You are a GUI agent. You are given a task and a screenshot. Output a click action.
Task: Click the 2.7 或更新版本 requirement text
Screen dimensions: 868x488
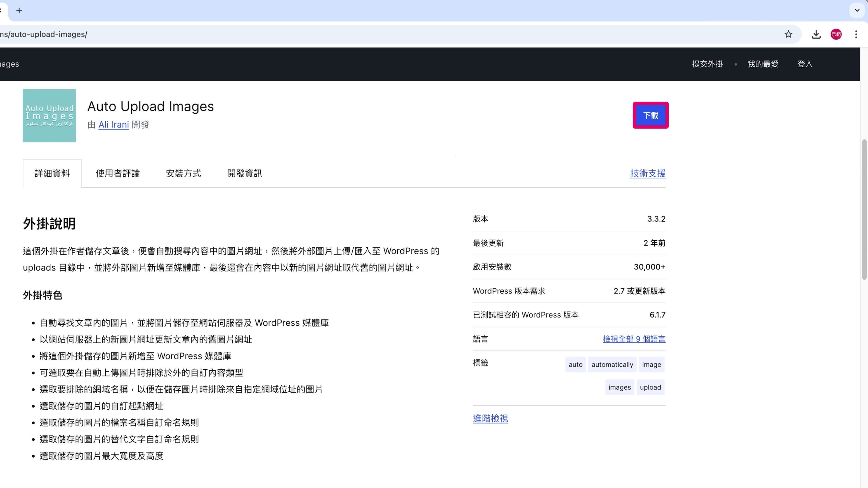[639, 291]
